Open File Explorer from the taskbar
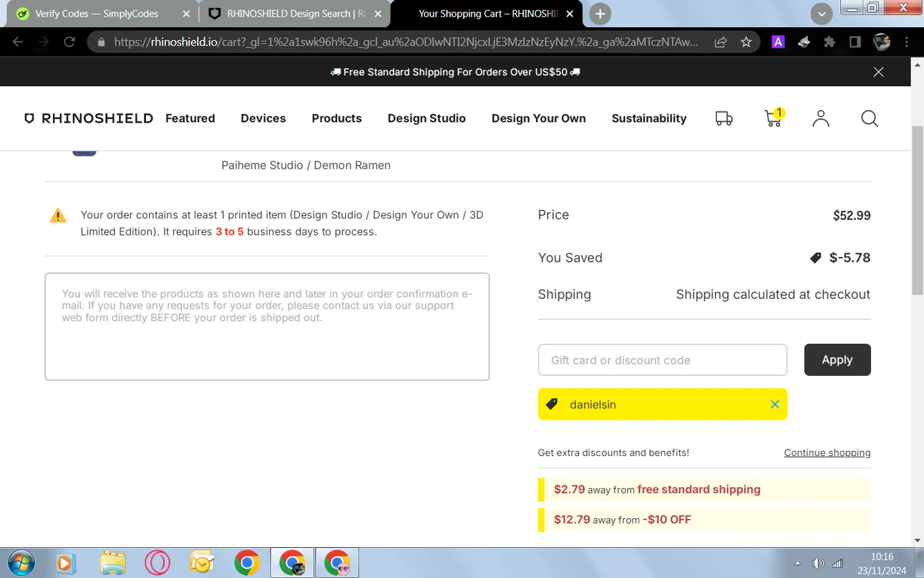 pos(113,563)
